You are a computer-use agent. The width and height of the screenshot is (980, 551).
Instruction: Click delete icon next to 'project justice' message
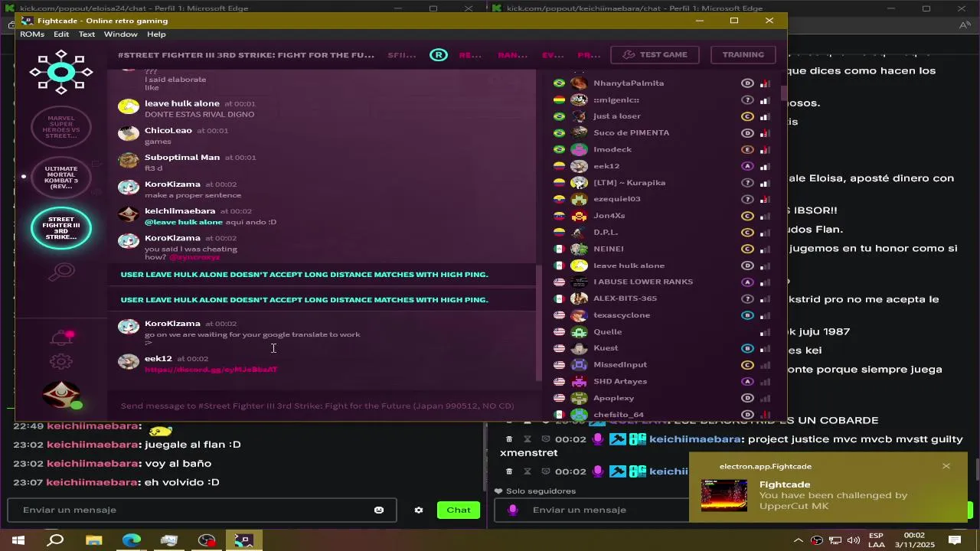[509, 439]
